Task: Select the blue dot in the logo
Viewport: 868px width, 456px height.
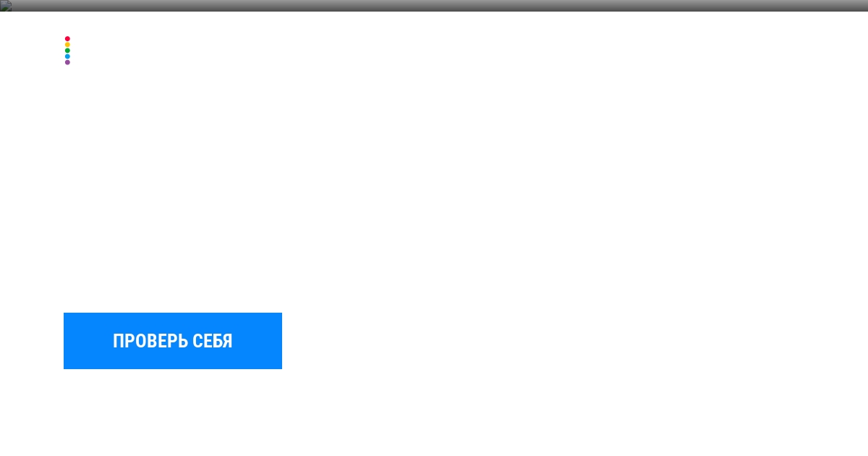Action: click(67, 56)
